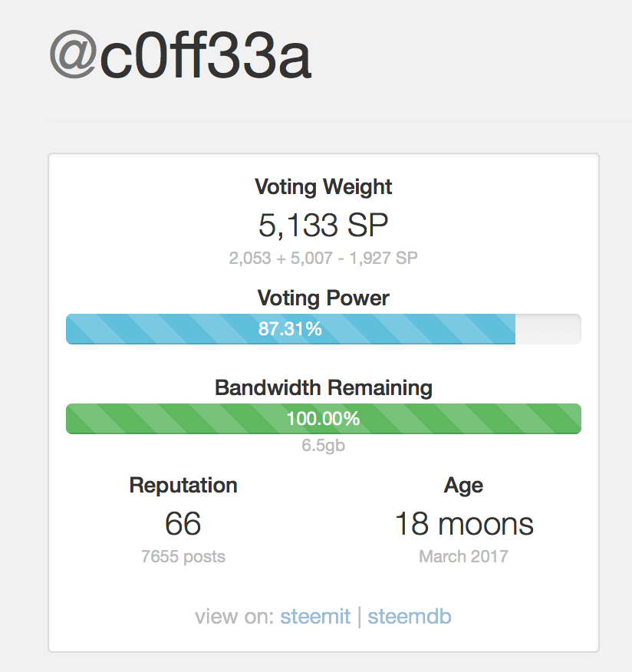Click the Reputation score 66

[183, 524]
